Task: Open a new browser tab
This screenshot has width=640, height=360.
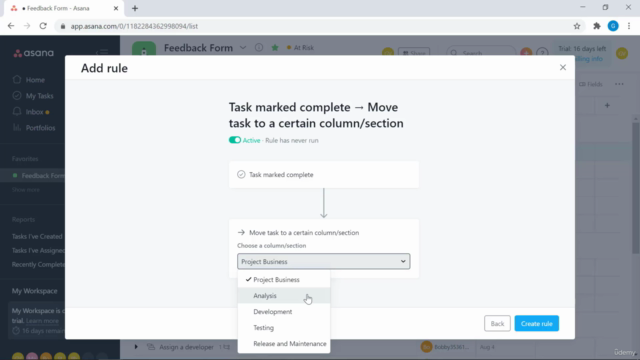Action: [135, 8]
